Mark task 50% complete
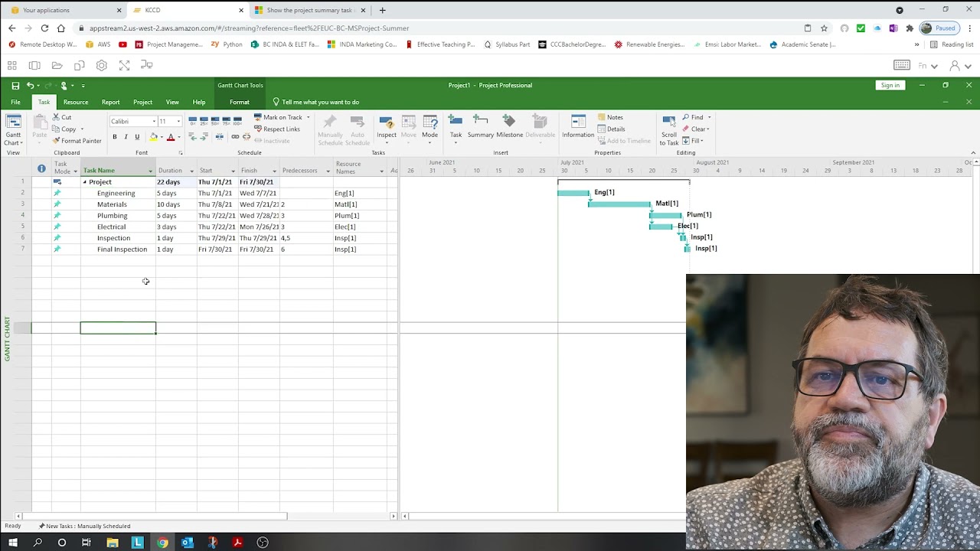 click(215, 121)
